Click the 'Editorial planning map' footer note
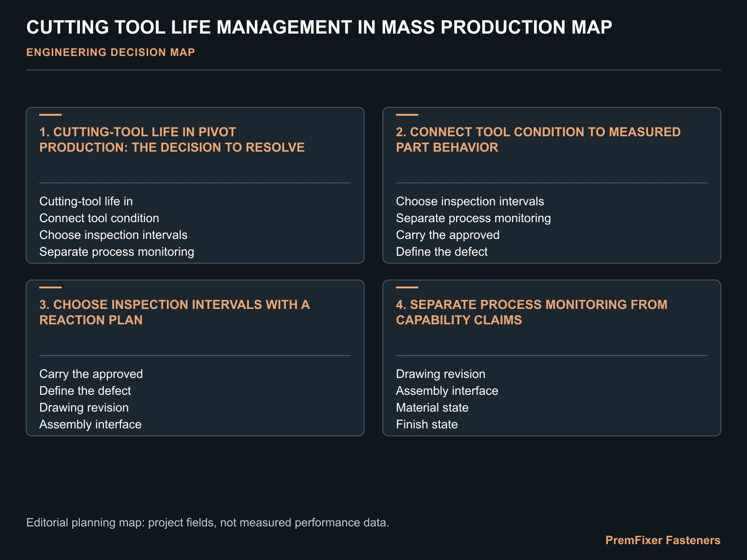 [208, 523]
